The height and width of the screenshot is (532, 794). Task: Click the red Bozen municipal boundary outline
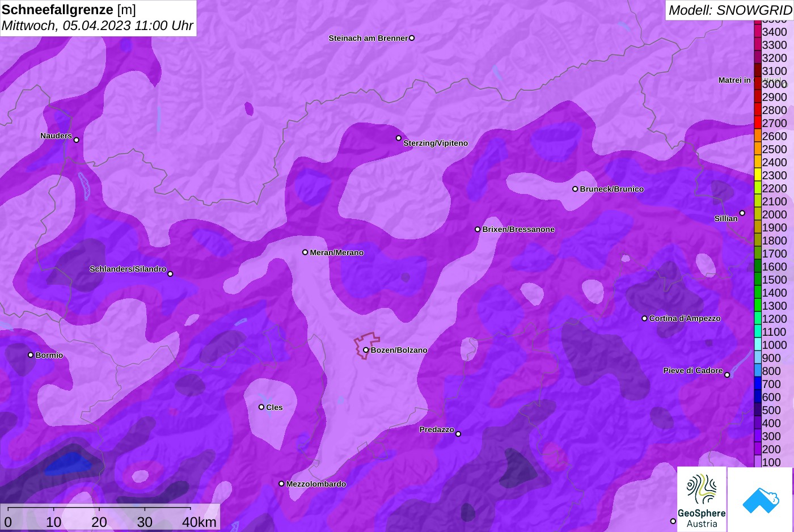click(x=367, y=345)
